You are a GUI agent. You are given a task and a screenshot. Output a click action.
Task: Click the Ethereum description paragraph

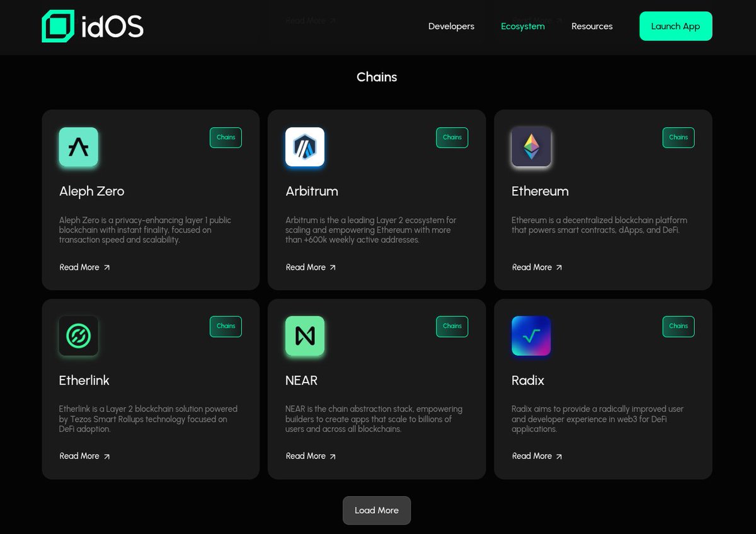pos(599,225)
